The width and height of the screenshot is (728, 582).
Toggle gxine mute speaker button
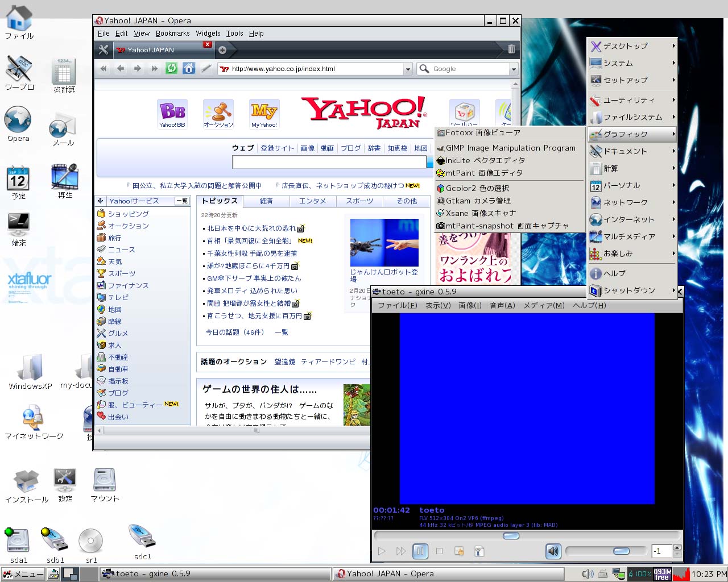tap(553, 551)
